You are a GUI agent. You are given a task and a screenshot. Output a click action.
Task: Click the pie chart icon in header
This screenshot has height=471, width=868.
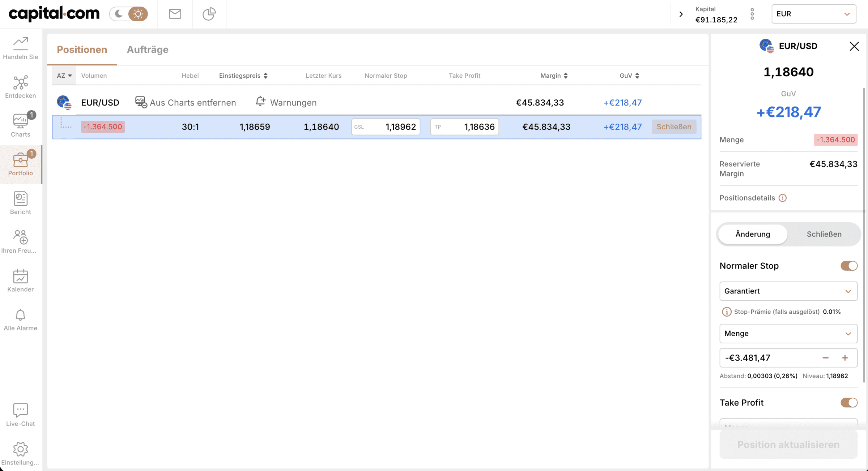point(209,14)
